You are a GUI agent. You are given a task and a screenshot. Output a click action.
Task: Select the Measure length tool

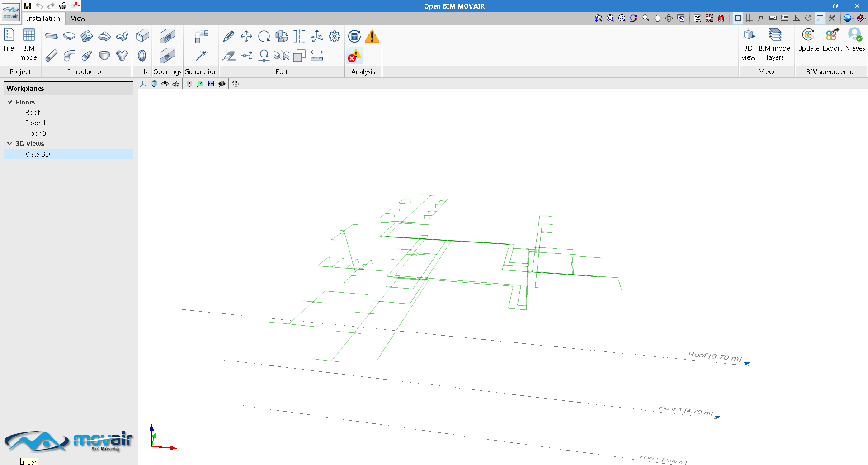pos(317,56)
